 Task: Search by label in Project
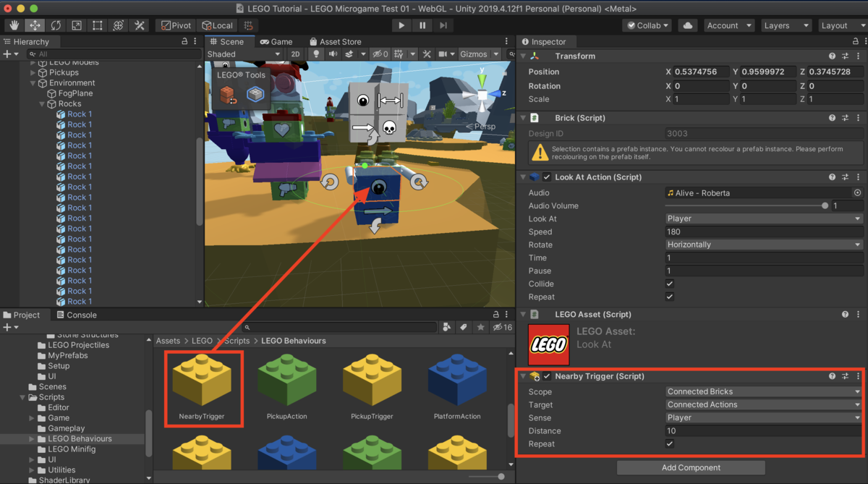(464, 328)
